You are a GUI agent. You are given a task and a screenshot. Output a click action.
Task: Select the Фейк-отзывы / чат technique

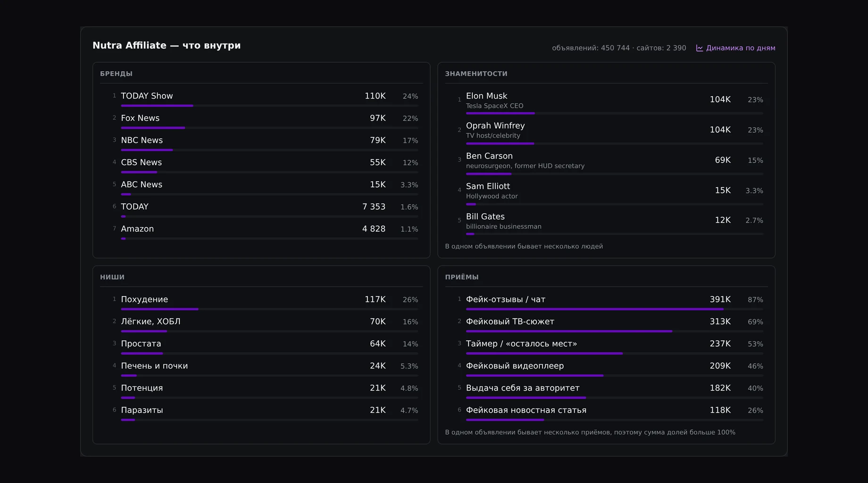point(610,302)
